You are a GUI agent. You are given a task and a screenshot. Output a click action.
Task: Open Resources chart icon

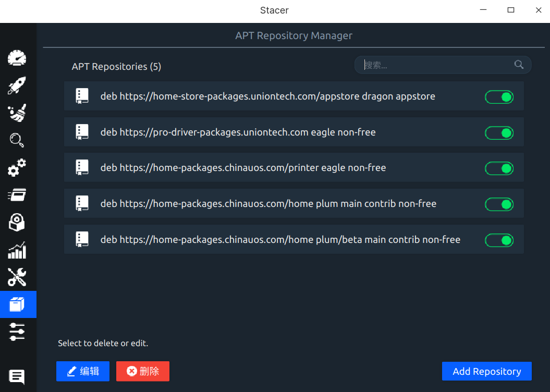[x=17, y=250]
